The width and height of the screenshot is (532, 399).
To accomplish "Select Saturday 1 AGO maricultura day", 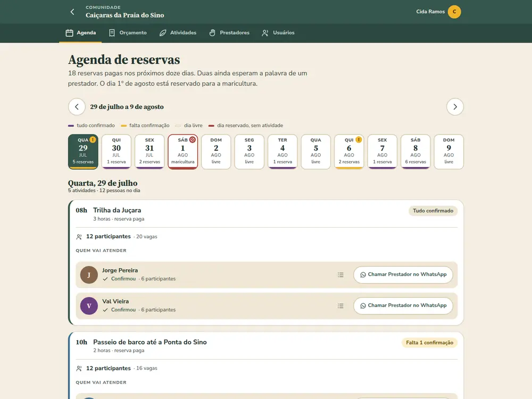I will (x=183, y=152).
